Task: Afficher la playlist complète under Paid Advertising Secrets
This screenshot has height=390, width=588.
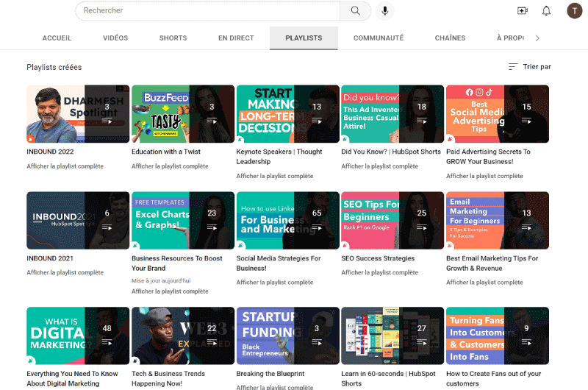Action: pos(484,176)
